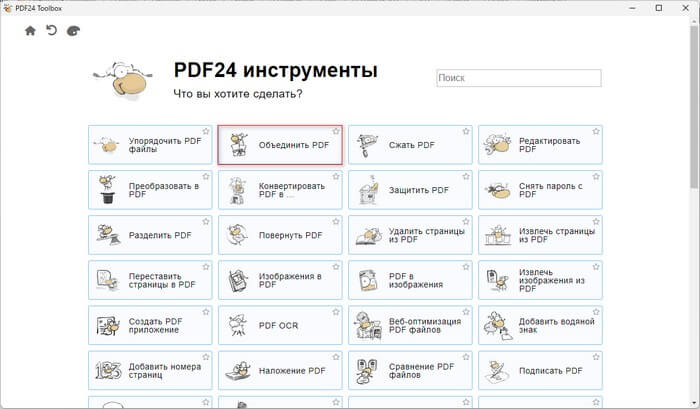This screenshot has width=700, height=409.
Task: Click the icon on Разделить PDF tile
Action: click(109, 235)
